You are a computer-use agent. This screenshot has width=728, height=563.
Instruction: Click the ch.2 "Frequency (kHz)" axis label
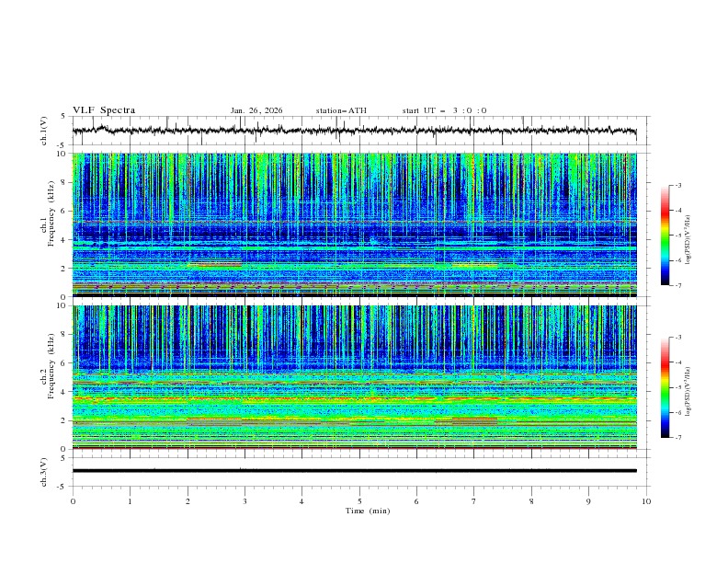click(51, 366)
